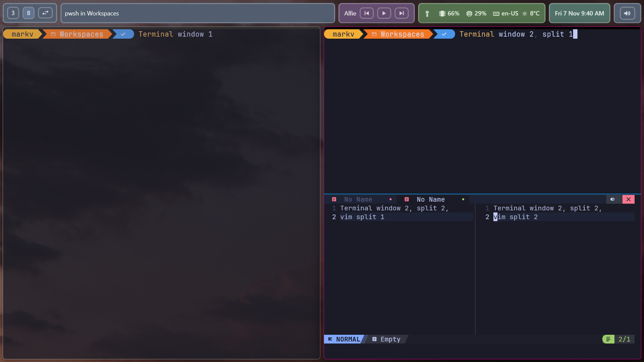This screenshot has height=362, width=644.
Task: Open the date and time widget
Action: point(579,13)
